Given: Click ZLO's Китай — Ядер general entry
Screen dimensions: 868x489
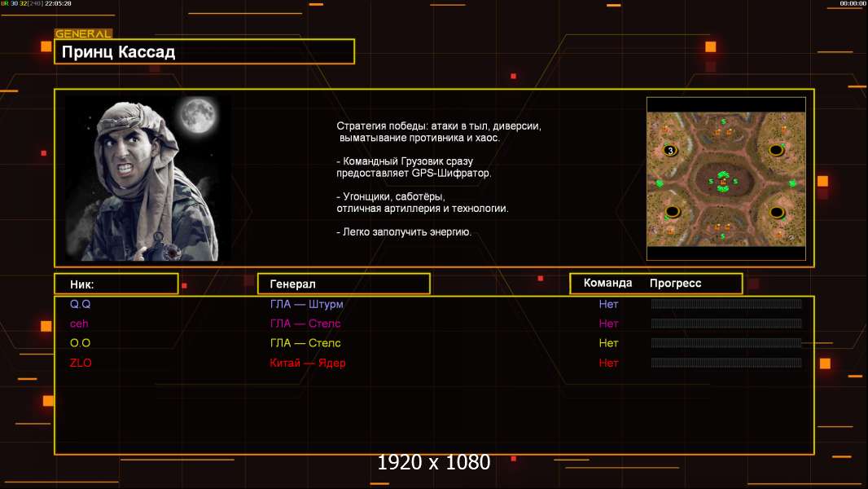Looking at the screenshot, I should coord(307,363).
